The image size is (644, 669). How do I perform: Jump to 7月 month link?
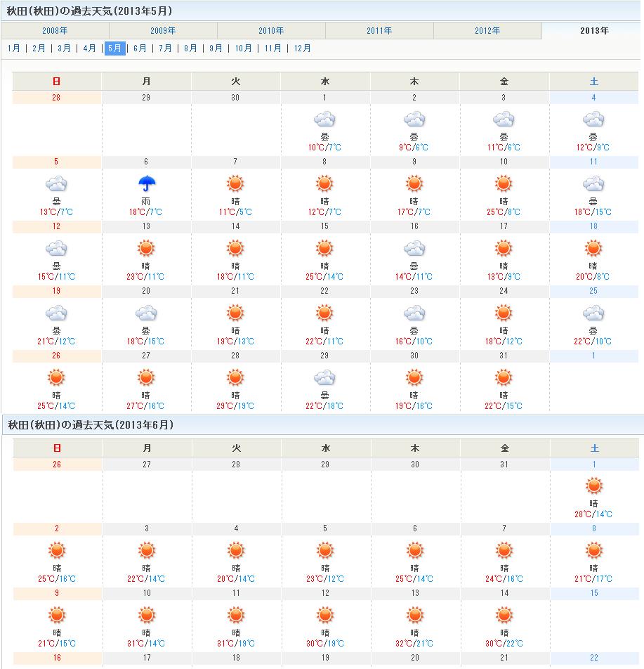pyautogui.click(x=166, y=48)
